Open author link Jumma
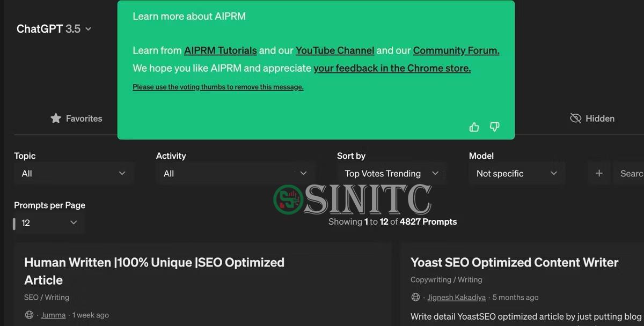Screen dimensions: 644x326 (53, 315)
